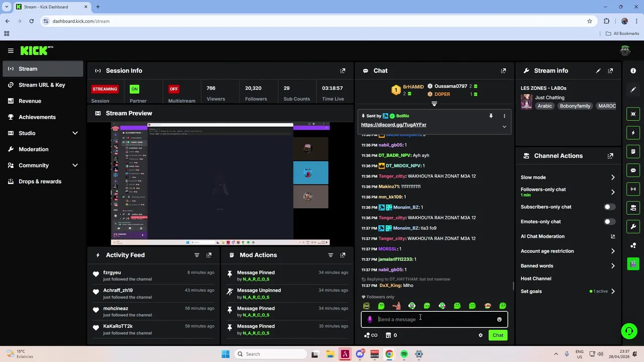Open Spotify from Windows taskbar

coord(404,354)
